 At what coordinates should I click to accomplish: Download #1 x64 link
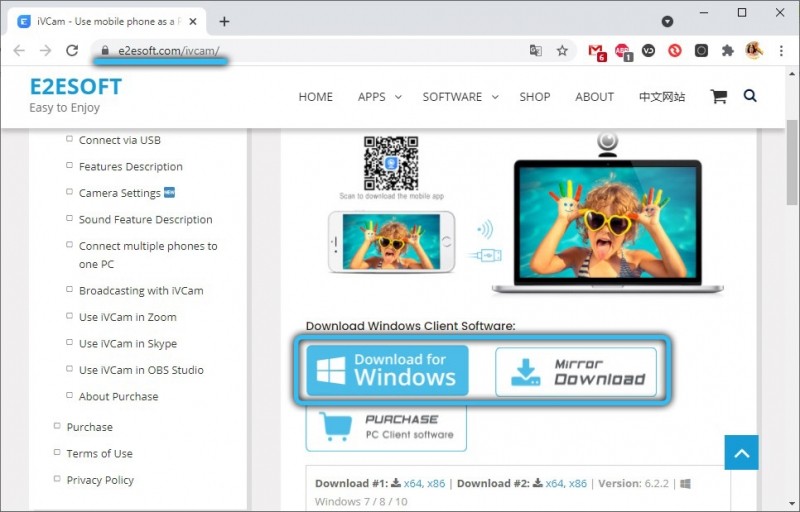tap(413, 483)
